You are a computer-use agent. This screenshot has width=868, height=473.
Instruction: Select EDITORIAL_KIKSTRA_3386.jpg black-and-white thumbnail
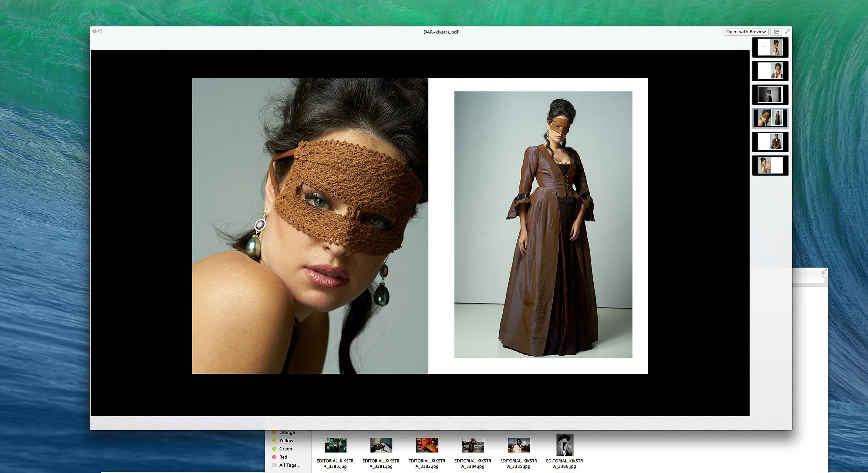[x=565, y=445]
